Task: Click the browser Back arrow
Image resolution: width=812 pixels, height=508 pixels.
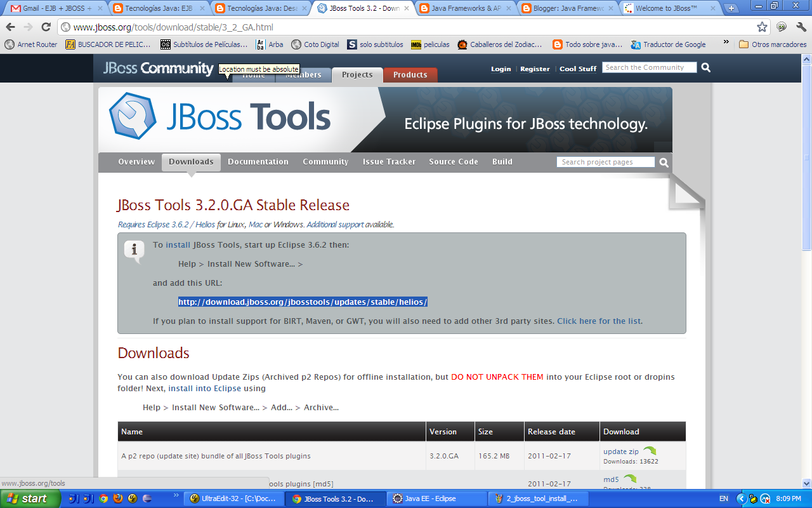Action: [10, 27]
